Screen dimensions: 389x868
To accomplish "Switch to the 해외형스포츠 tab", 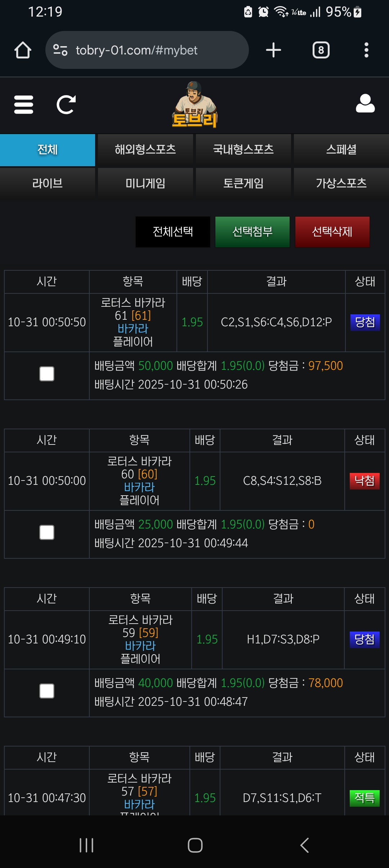I will 145,150.
